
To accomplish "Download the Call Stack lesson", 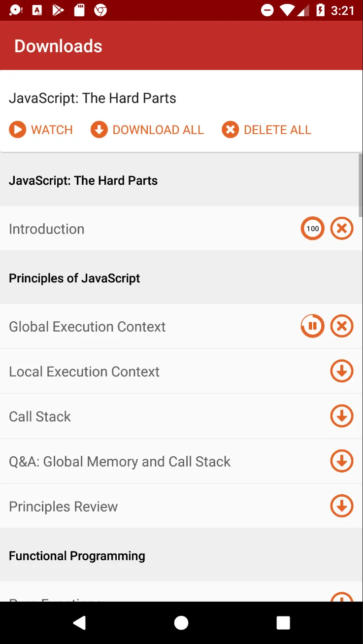I will (342, 416).
